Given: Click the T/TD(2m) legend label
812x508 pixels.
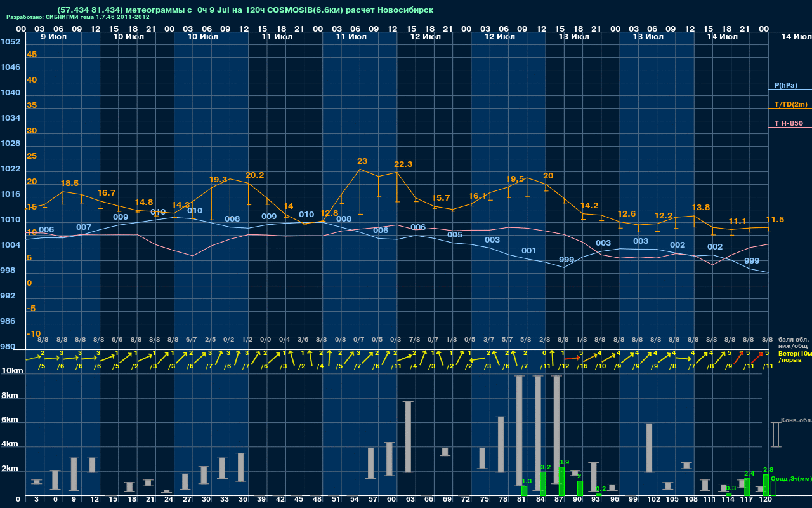Looking at the screenshot, I should click(x=791, y=104).
